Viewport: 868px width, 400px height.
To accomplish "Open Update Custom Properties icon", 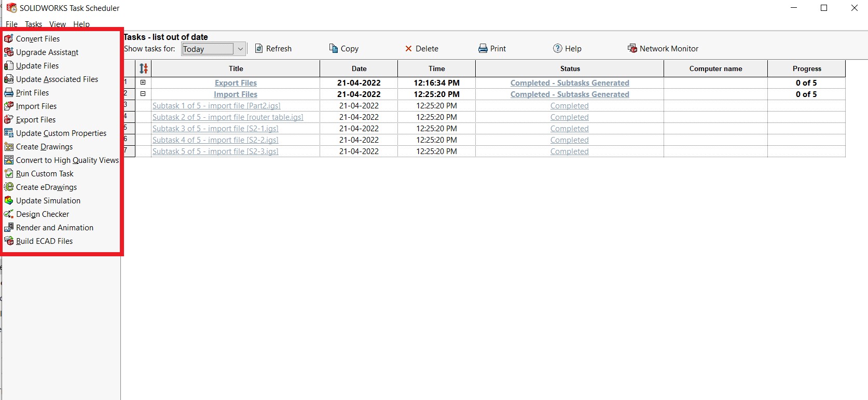I will pyautogui.click(x=9, y=133).
